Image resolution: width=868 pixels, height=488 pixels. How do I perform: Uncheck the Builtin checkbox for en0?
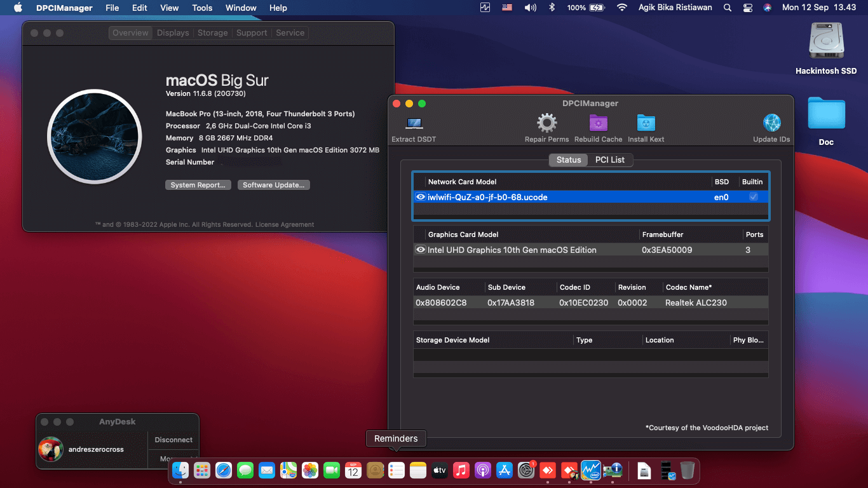click(x=753, y=197)
